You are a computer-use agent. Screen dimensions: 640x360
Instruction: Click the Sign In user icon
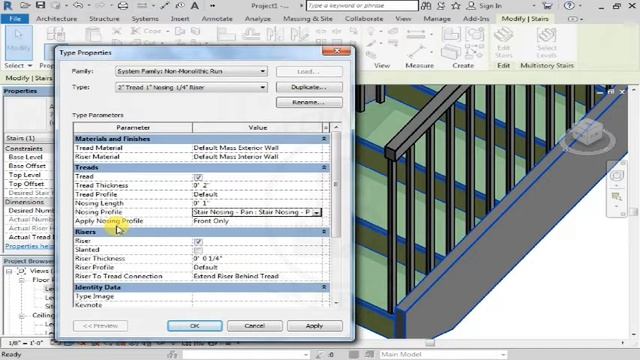click(x=471, y=6)
